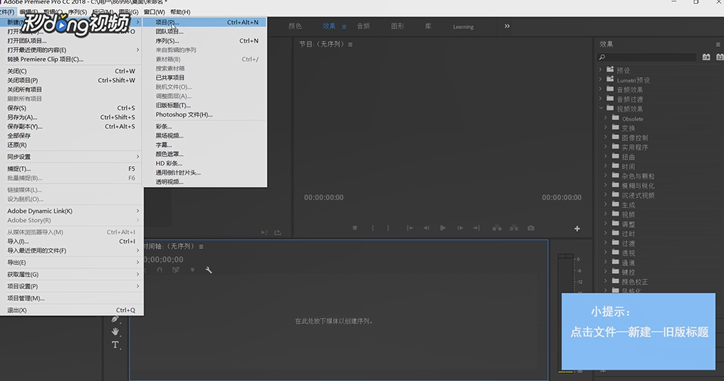This screenshot has width=724, height=381.
Task: Show more workspaces with double chevron
Action: coord(507,26)
